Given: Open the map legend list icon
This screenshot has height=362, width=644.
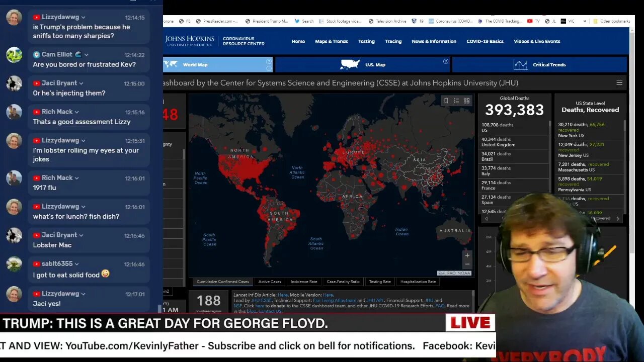Looking at the screenshot, I should [456, 101].
